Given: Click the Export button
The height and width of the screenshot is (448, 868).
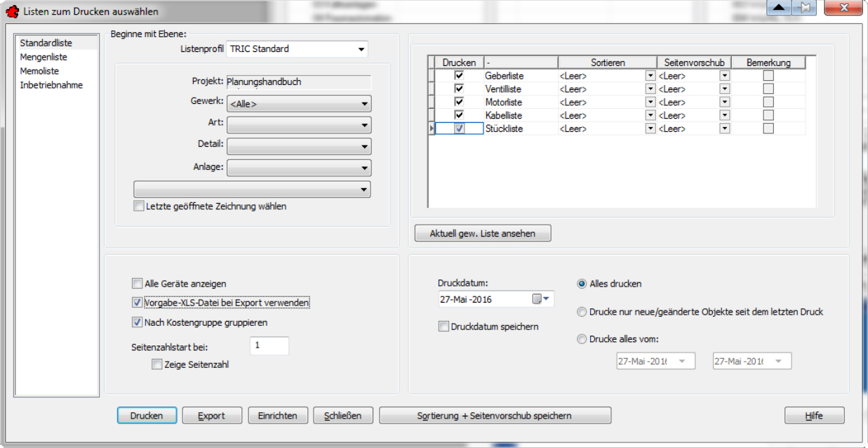Looking at the screenshot, I should [x=212, y=416].
